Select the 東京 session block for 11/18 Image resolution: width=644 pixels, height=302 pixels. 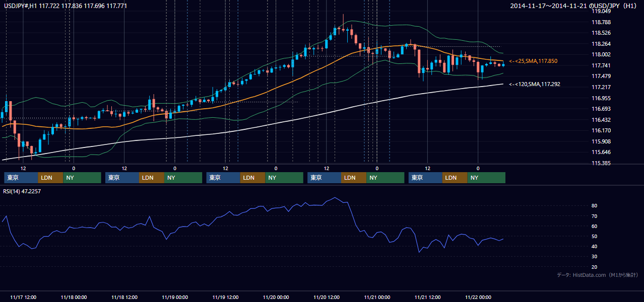(122, 178)
